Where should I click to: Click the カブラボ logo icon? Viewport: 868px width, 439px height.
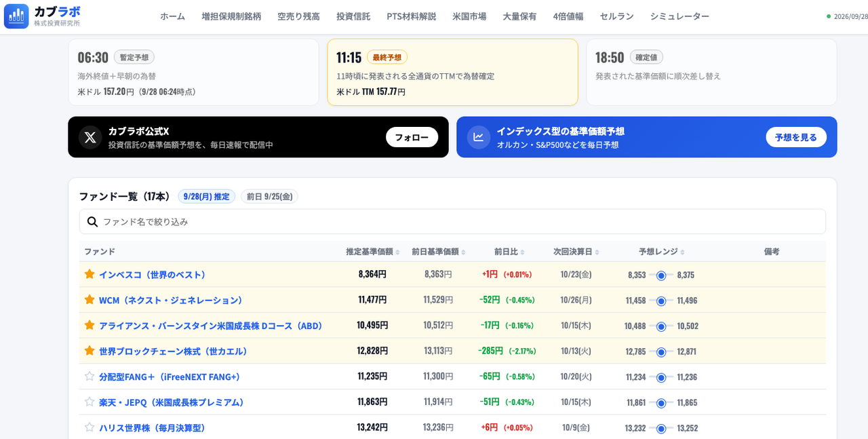click(16, 16)
